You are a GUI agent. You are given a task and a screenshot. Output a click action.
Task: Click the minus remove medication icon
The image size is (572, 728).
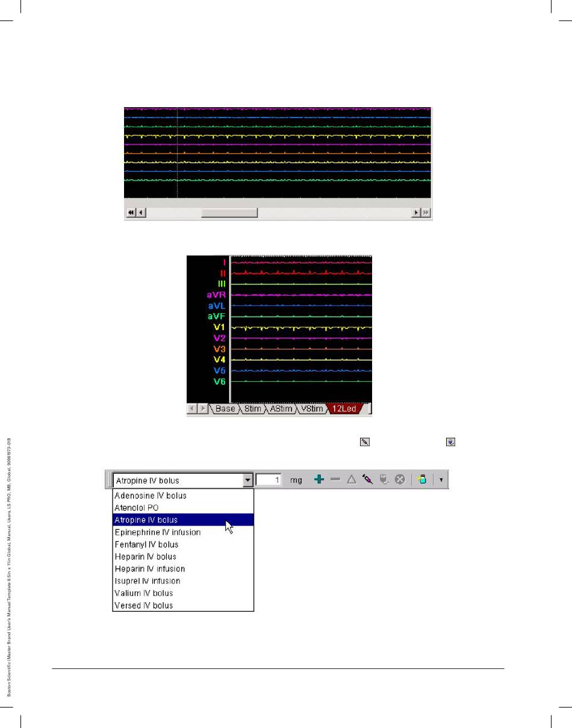pyautogui.click(x=335, y=480)
